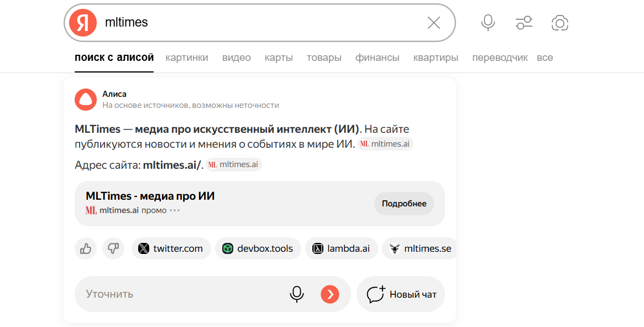Open the devbox.tools source chip
This screenshot has width=644, height=327.
coord(258,248)
